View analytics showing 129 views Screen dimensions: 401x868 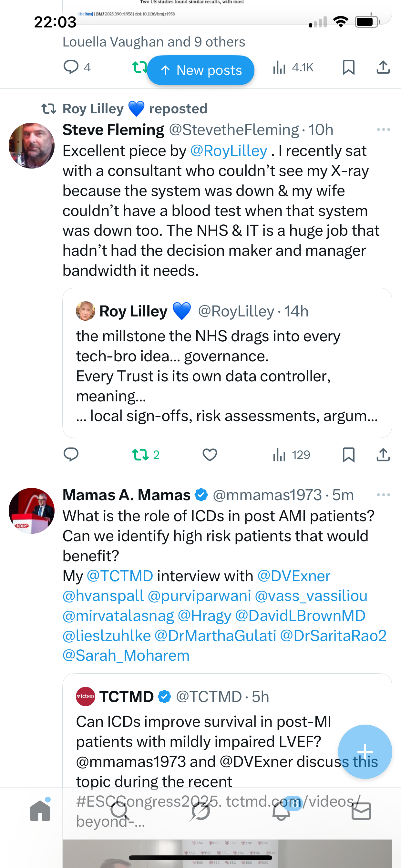coord(292,455)
